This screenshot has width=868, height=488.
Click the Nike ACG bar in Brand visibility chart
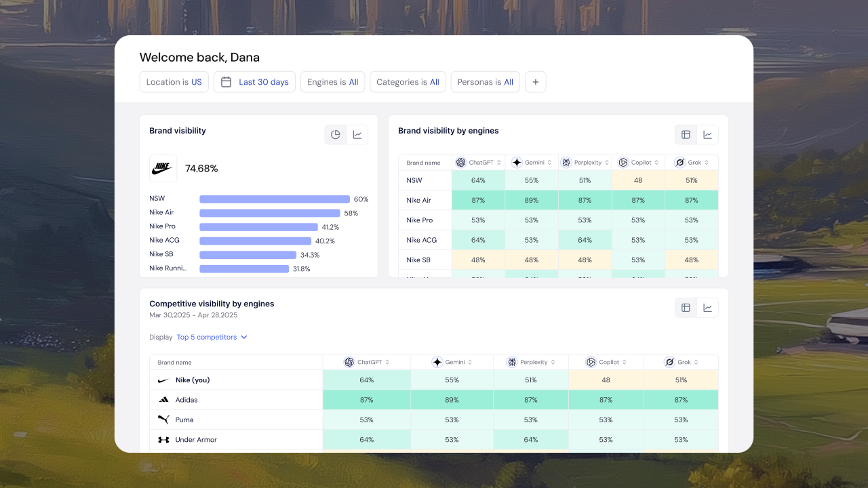256,241
